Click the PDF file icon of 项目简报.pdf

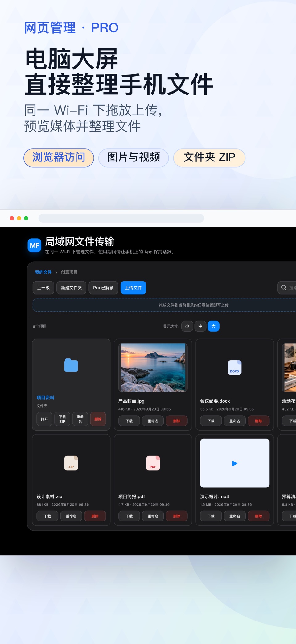153,463
